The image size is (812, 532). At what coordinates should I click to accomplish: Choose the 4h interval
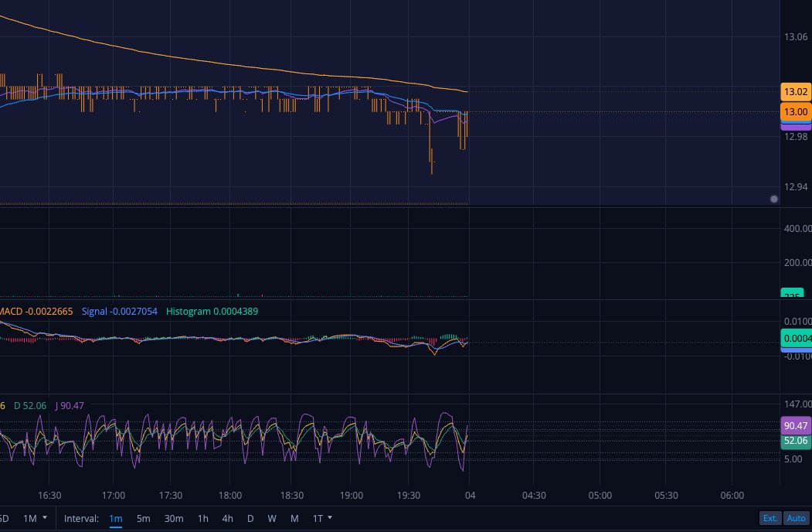pos(227,519)
